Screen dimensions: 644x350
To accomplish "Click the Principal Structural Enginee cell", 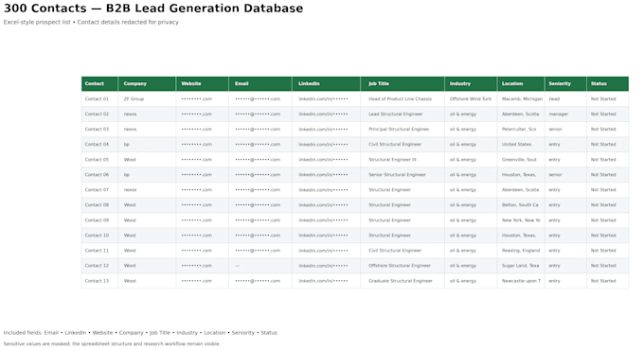I will pos(402,130).
